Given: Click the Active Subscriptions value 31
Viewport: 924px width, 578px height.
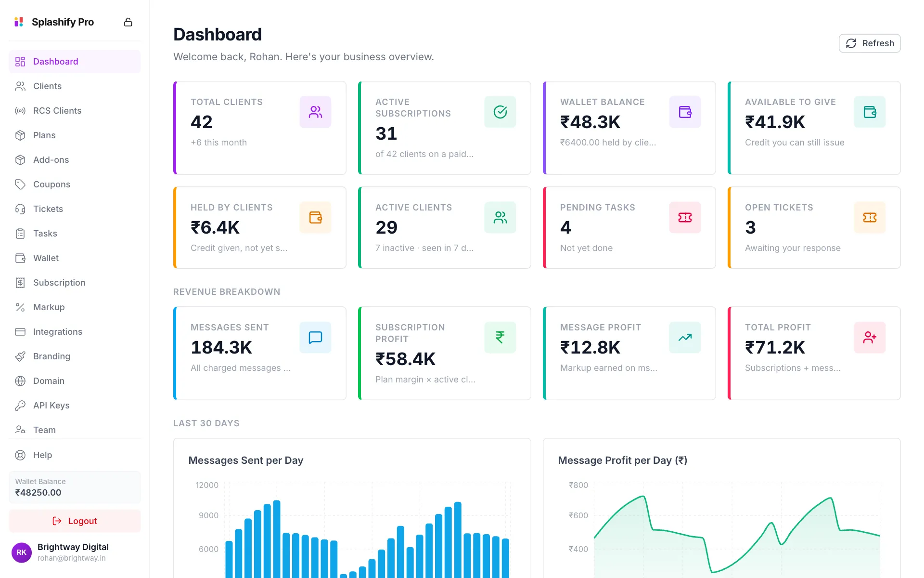Looking at the screenshot, I should 386,133.
